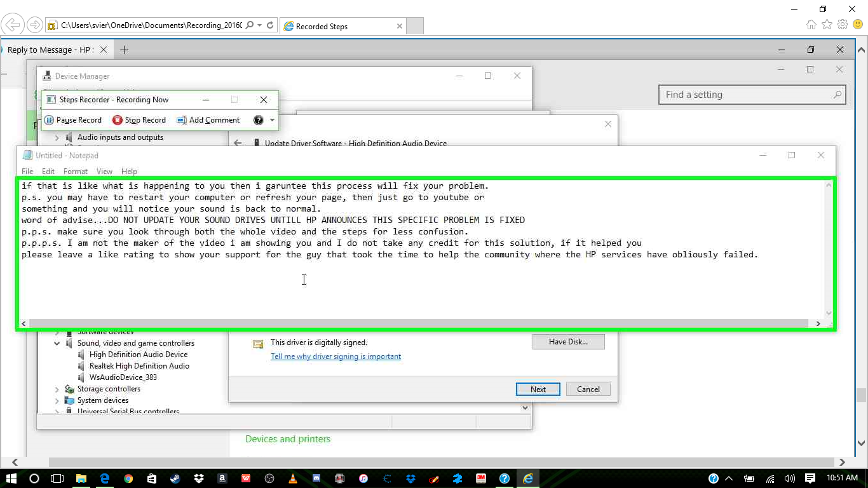The height and width of the screenshot is (488, 868).
Task: Open the Internet Explorer tools gear
Action: pos(843,25)
